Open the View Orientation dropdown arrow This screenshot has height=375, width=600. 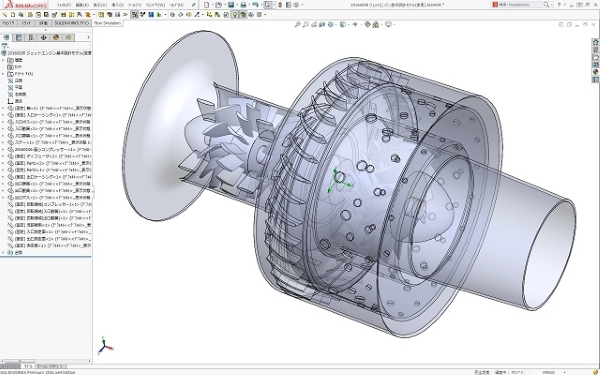[335, 24]
